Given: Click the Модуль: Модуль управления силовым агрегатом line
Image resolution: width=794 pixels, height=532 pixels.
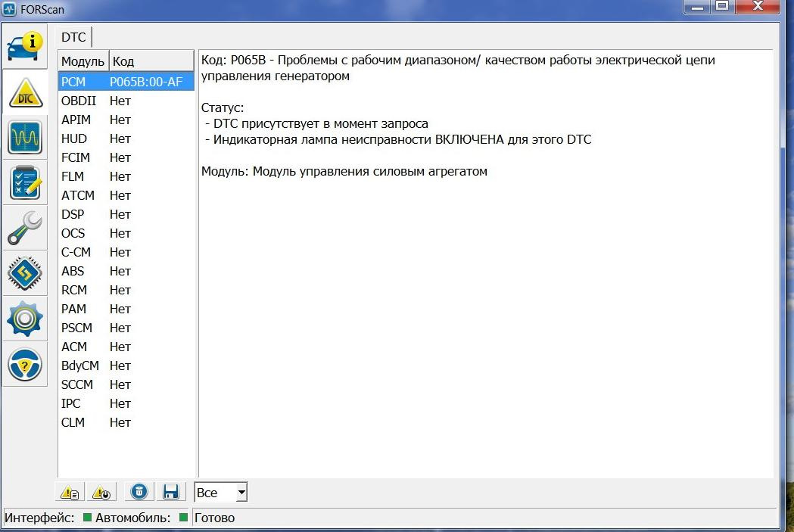Looking at the screenshot, I should click(x=344, y=172).
